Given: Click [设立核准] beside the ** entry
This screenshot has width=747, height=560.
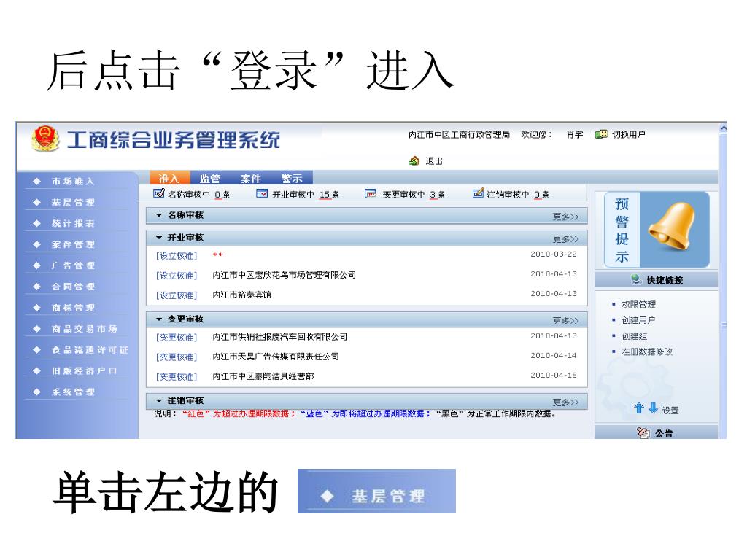Looking at the screenshot, I should pyautogui.click(x=177, y=256).
